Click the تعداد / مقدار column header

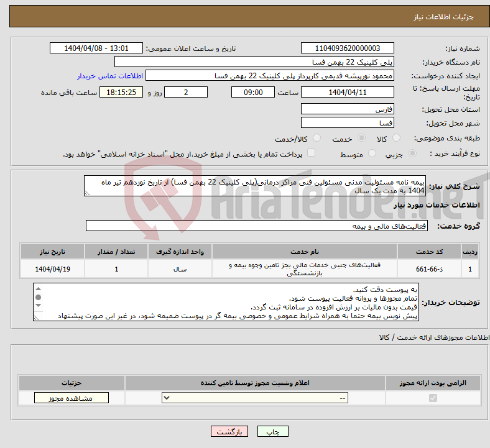[x=116, y=252]
